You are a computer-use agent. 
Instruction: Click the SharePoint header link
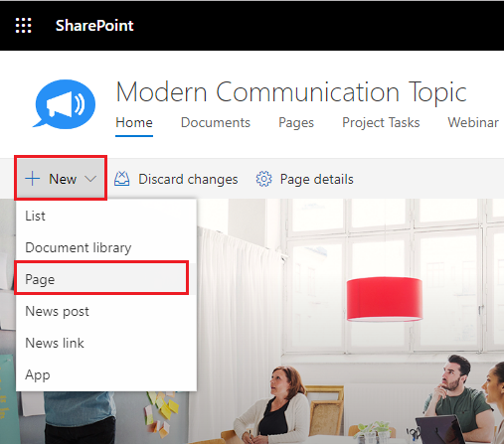click(94, 26)
